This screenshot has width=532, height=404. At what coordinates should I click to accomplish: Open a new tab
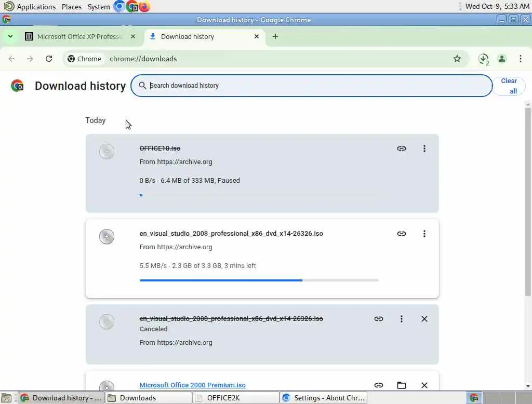coord(275,36)
